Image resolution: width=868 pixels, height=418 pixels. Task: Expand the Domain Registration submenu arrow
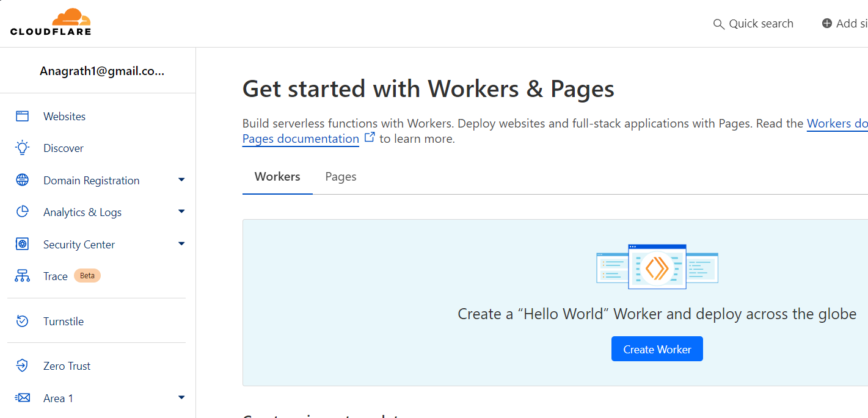click(181, 179)
